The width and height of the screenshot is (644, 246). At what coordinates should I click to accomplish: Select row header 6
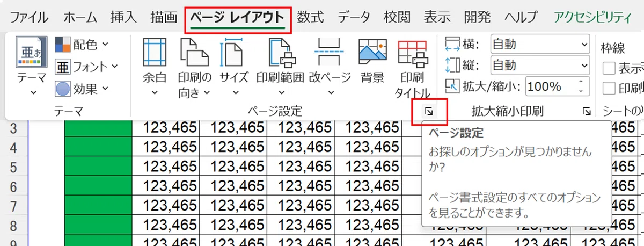[14, 186]
